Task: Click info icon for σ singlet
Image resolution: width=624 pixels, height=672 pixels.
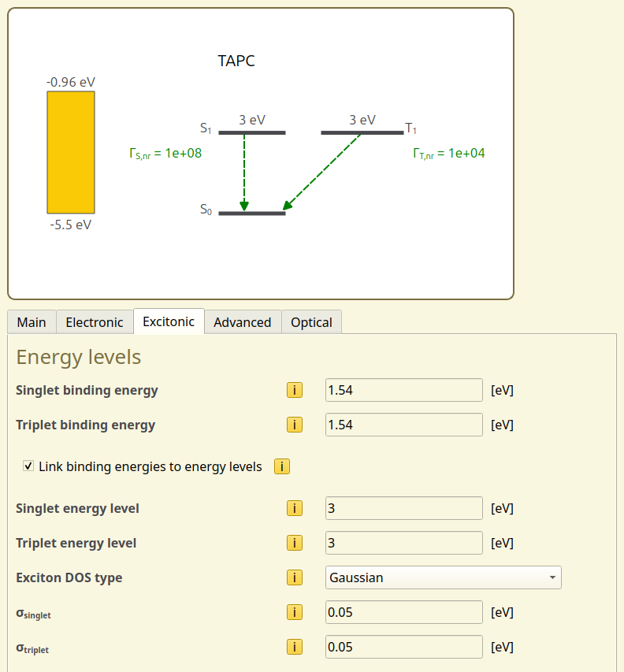Action: tap(294, 613)
